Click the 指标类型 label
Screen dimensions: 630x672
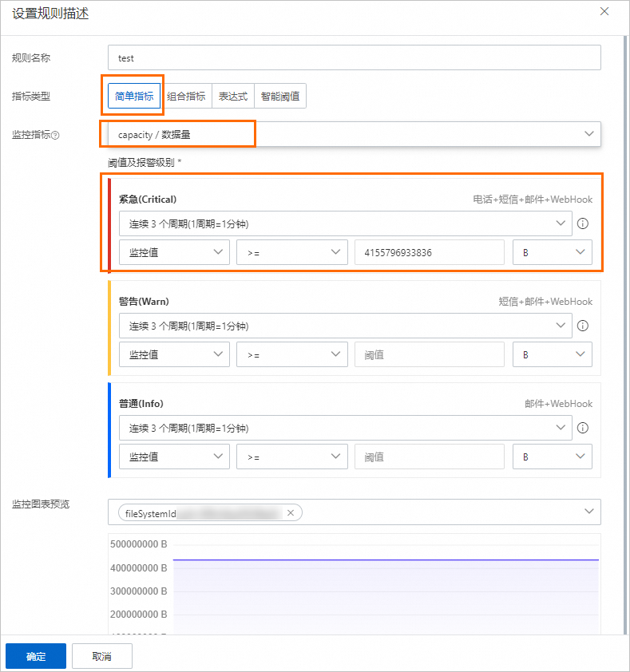click(31, 97)
